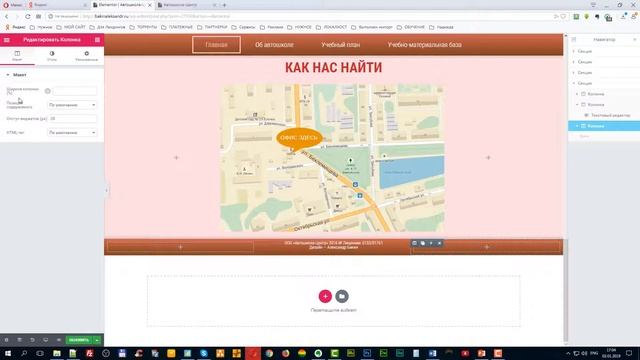Switch to the Layout (Макет) tab
This screenshot has width=640, height=360.
pos(17,56)
